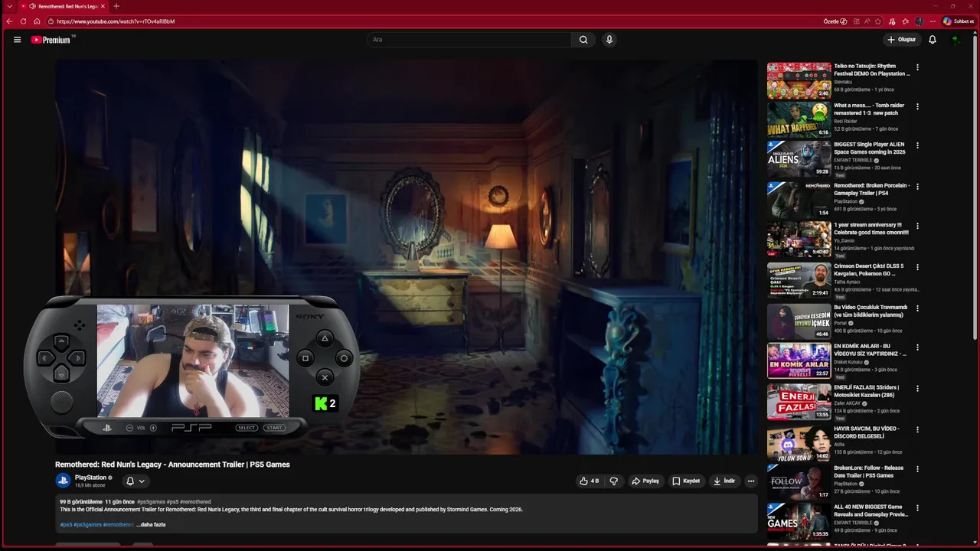Reload the page in the browser

click(x=24, y=21)
